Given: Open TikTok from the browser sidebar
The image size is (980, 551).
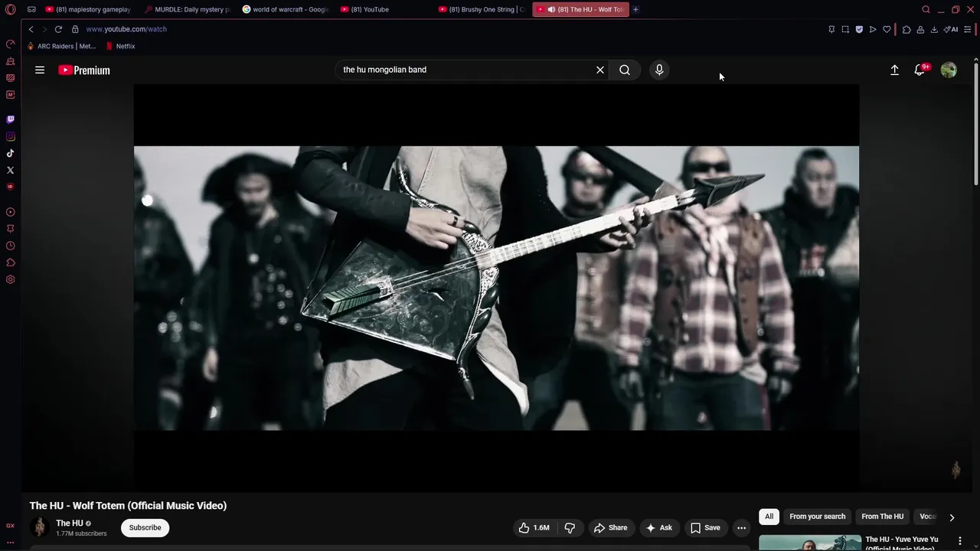Looking at the screenshot, I should [x=10, y=153].
